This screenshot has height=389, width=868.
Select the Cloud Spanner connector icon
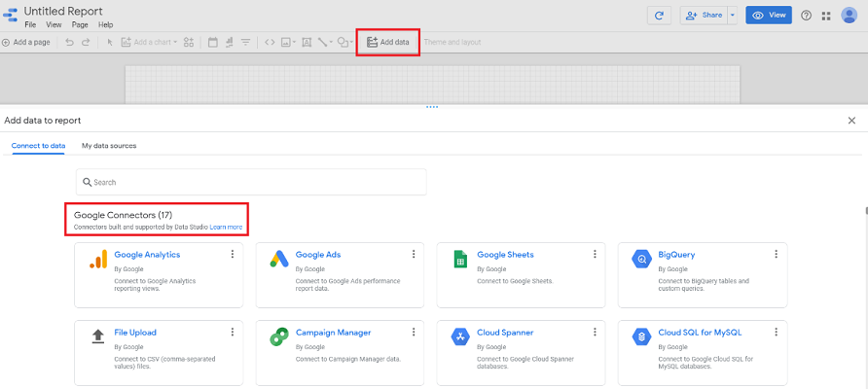(x=460, y=336)
